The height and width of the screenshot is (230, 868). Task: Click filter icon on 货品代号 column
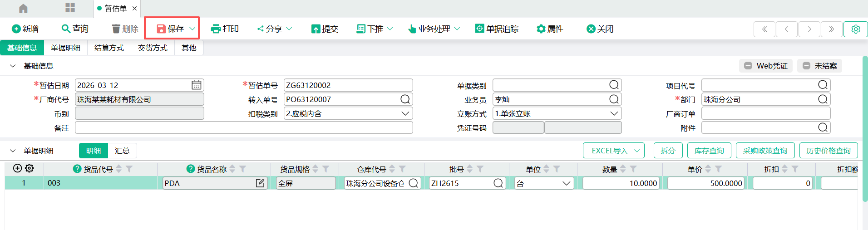tap(129, 169)
